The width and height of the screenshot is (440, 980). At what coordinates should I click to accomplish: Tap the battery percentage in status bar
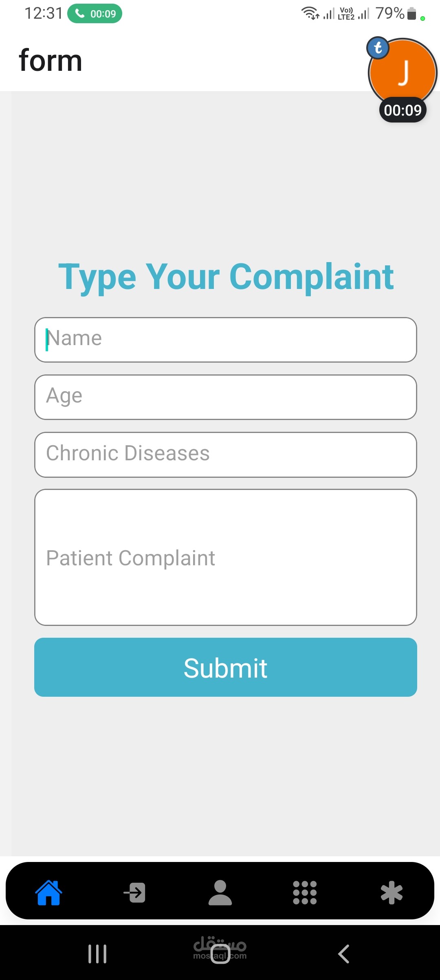click(x=389, y=14)
